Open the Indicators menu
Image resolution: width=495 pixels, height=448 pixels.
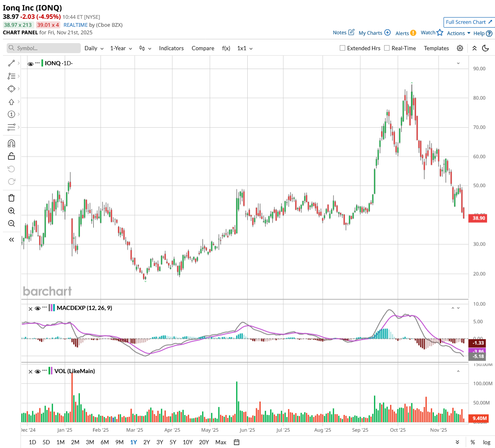click(x=172, y=48)
